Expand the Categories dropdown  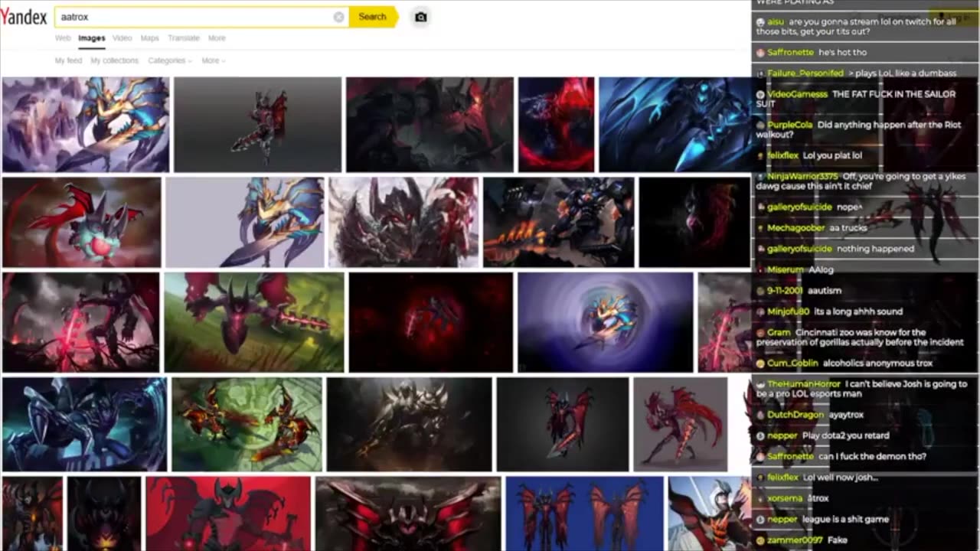coord(170,60)
